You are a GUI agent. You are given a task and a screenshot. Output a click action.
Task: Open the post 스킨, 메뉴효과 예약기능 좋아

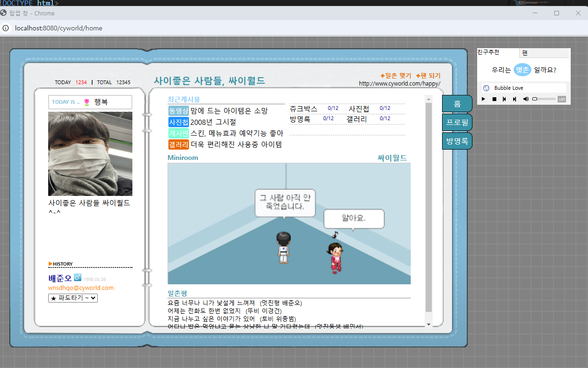(x=237, y=133)
